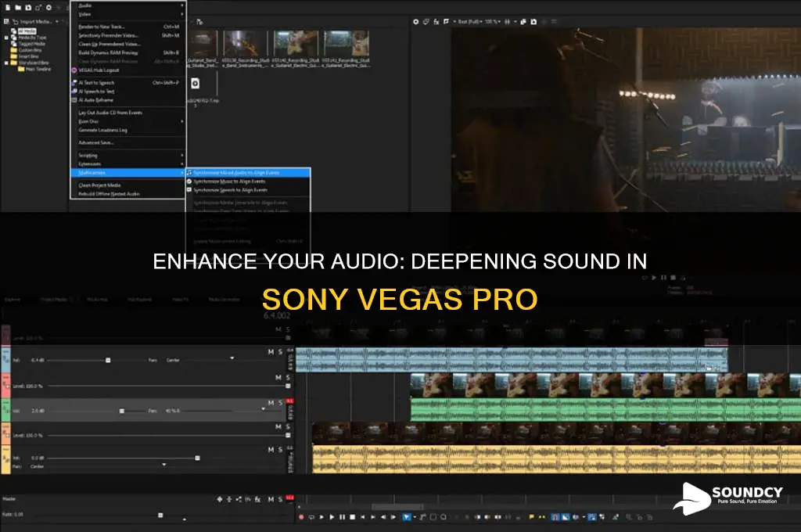Choose VEGAS Hub Logout
Screen dimensions: 801x532
(128, 70)
